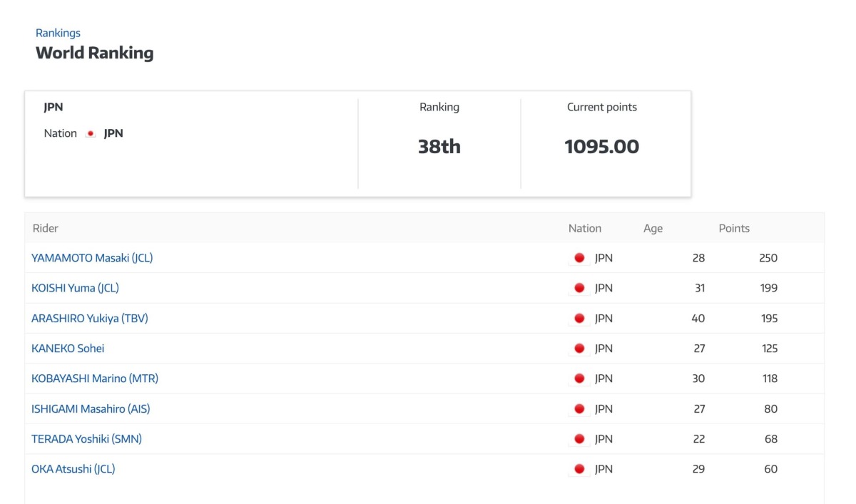The height and width of the screenshot is (504, 856).
Task: Click the Japan flag in TERADA Yoshiki row
Action: [x=579, y=439]
